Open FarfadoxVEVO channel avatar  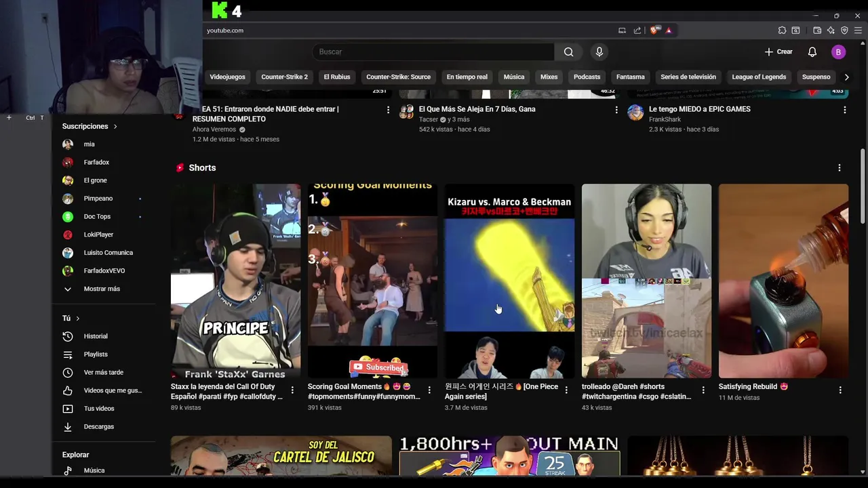(x=68, y=271)
